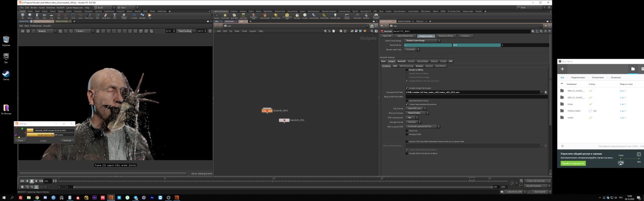The image size is (644, 201).
Task: Select the Metaball shelf tool
Action: [x=142, y=16]
